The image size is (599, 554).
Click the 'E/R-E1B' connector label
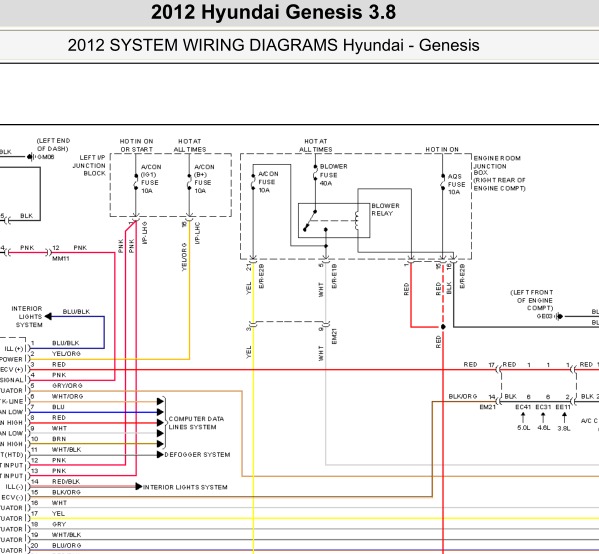coord(334,275)
